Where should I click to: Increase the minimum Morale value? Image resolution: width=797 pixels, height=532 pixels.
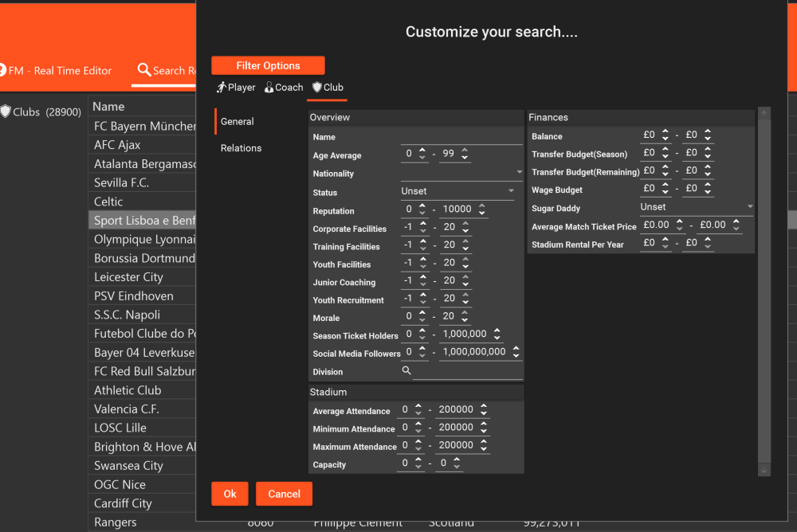422,314
